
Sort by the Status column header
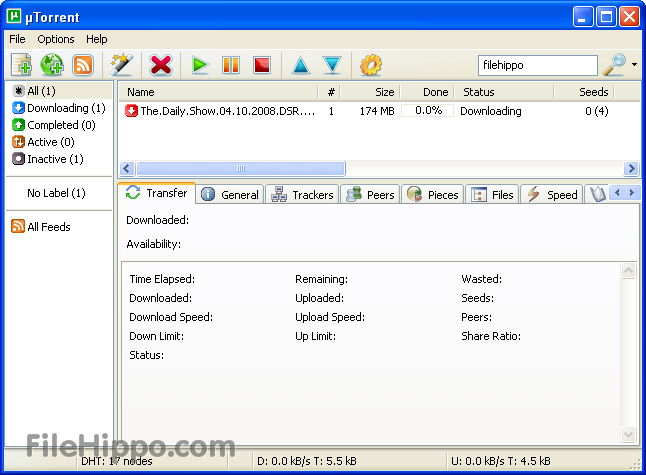pyautogui.click(x=503, y=92)
